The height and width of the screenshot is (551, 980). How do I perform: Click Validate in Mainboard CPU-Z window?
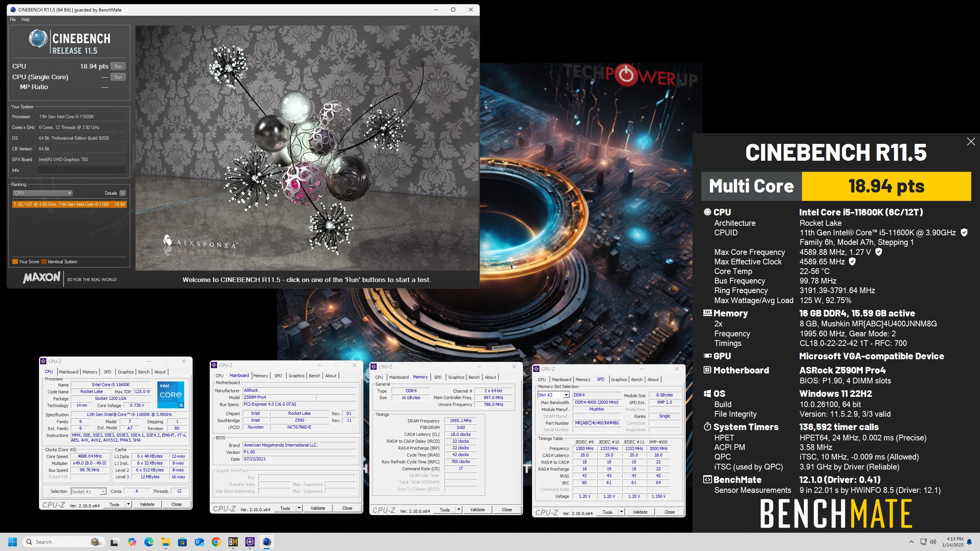(x=318, y=508)
